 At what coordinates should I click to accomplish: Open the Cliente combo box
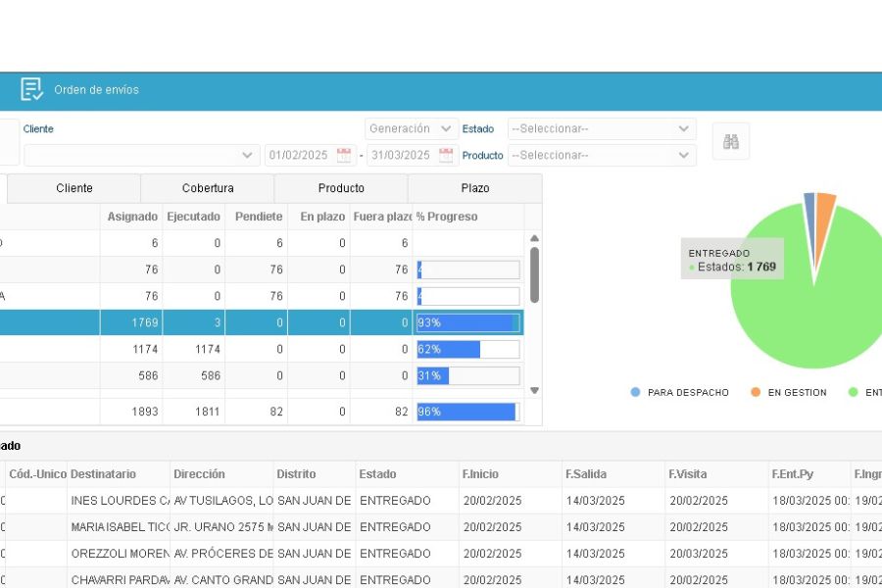[141, 155]
